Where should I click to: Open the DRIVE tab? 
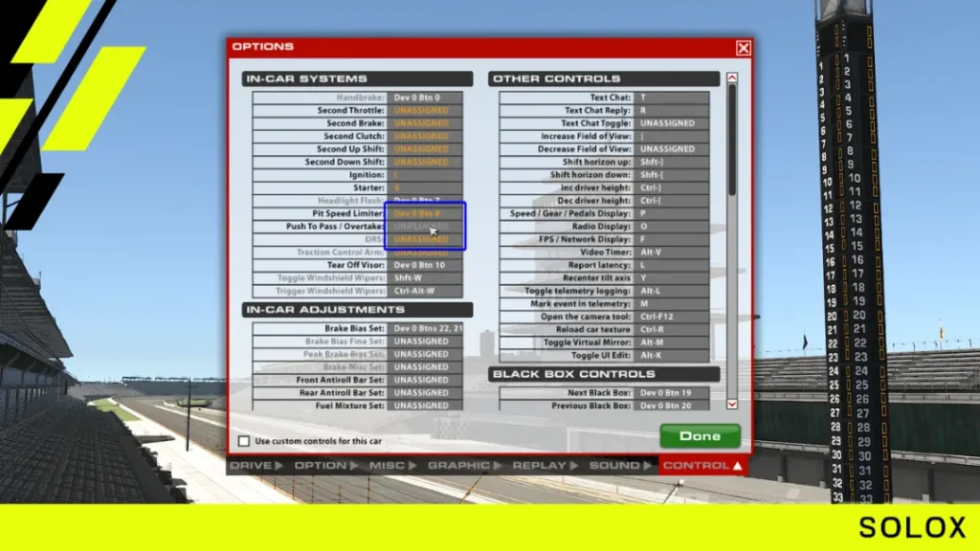coord(256,466)
